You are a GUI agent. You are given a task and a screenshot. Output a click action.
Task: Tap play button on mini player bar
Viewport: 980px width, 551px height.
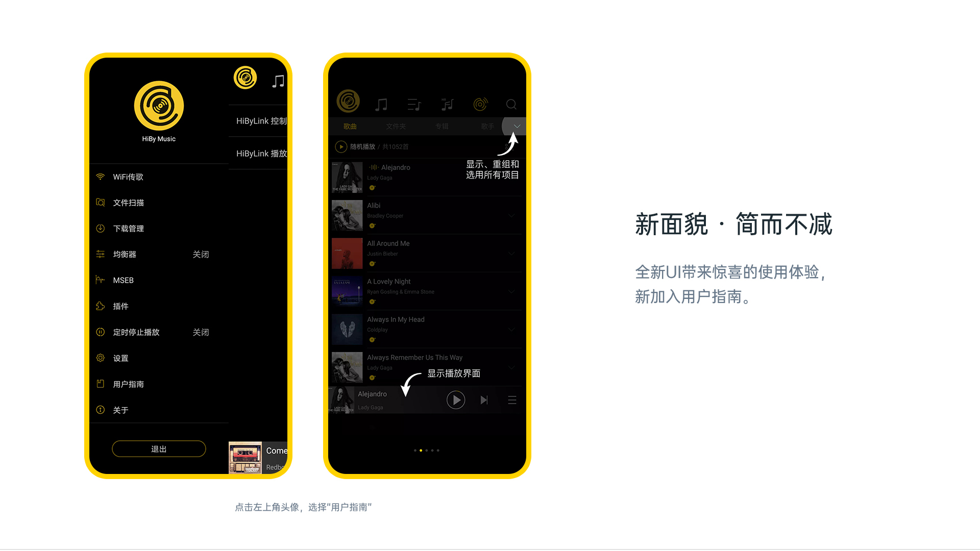[x=456, y=399]
